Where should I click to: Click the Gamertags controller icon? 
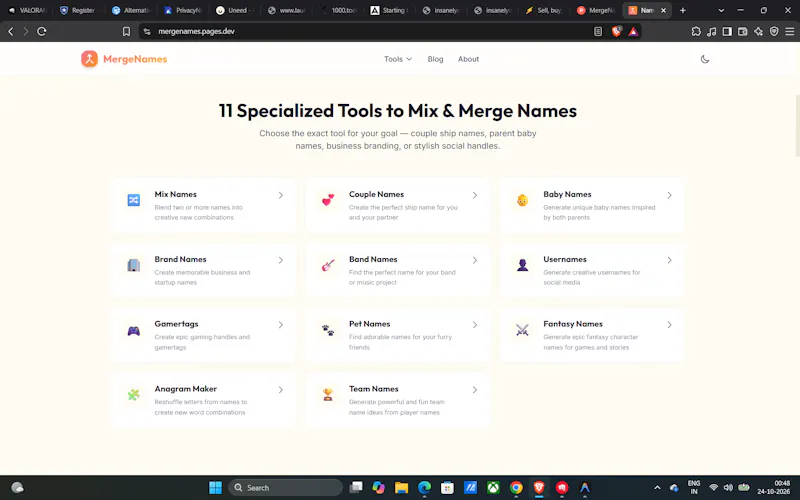(x=134, y=330)
